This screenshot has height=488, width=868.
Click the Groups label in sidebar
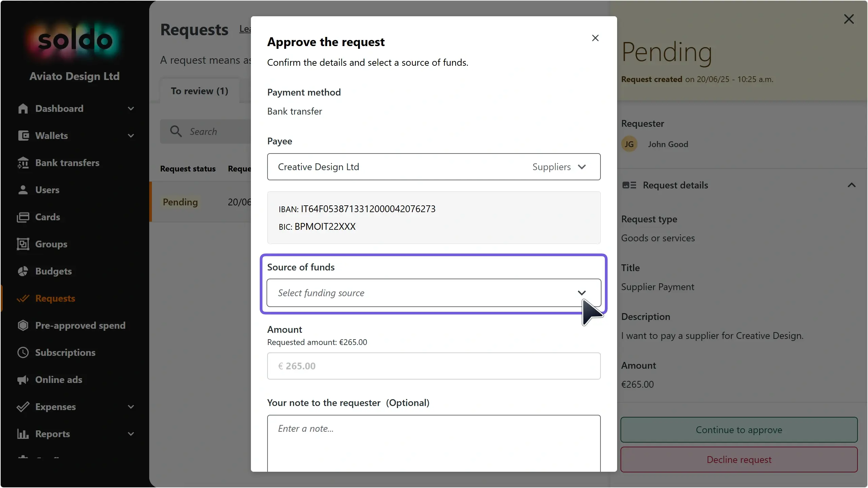(x=51, y=244)
